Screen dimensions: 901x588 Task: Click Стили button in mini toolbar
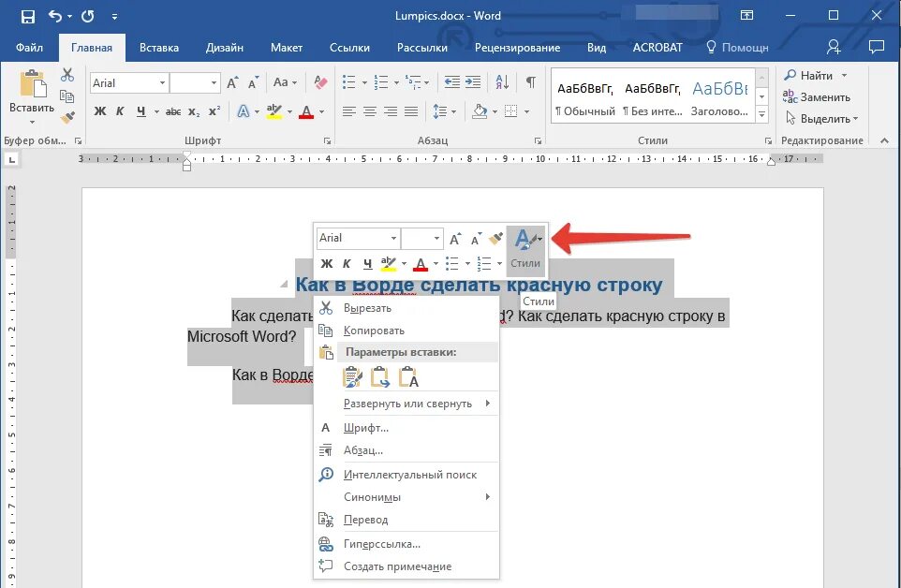point(525,251)
